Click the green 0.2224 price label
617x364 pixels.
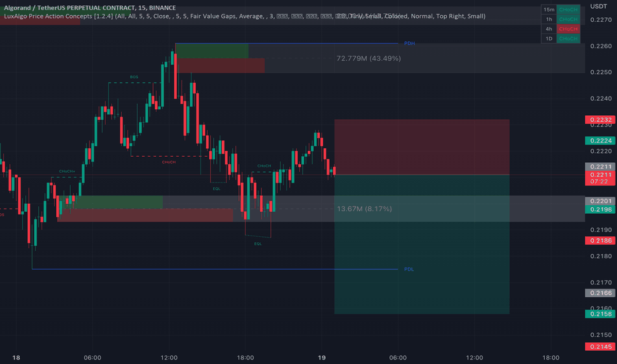click(600, 140)
